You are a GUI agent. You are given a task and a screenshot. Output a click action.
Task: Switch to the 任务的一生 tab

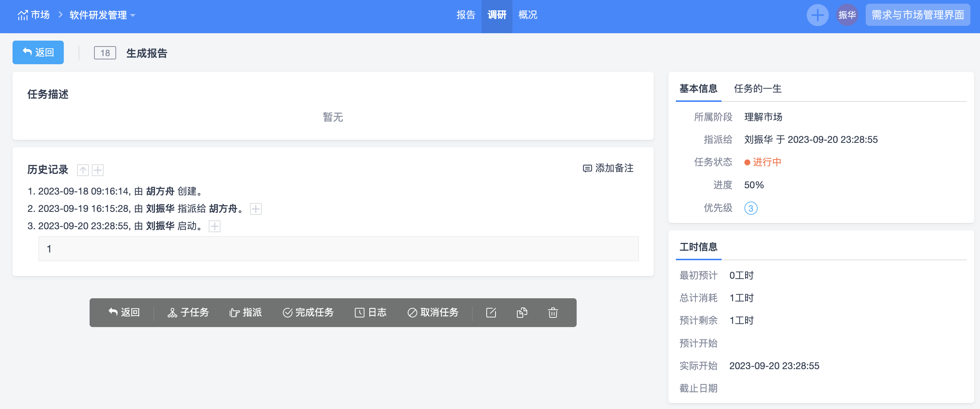click(x=757, y=89)
